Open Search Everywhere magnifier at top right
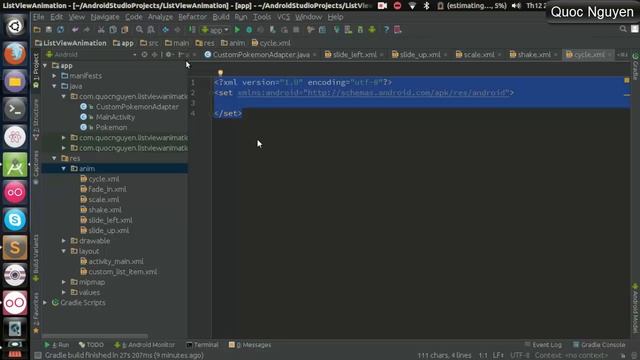This screenshot has height=360, width=640. (x=623, y=29)
